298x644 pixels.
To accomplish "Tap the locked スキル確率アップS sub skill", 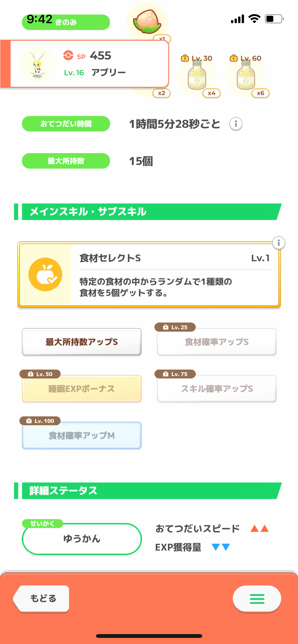I will pyautogui.click(x=216, y=389).
